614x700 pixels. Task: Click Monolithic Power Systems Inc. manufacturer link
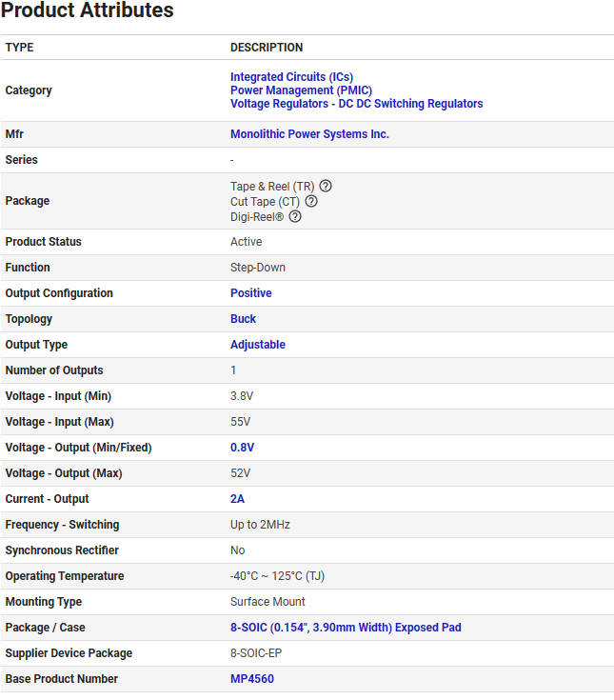tap(309, 134)
